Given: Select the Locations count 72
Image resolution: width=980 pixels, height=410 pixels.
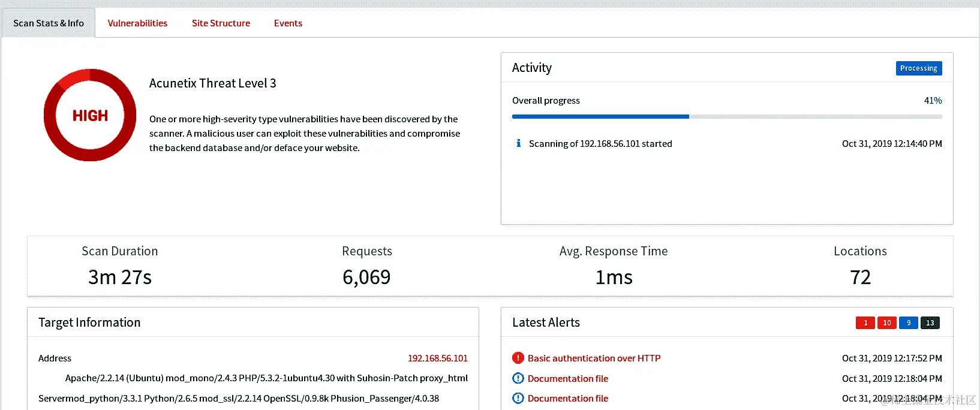Looking at the screenshot, I should (x=860, y=277).
